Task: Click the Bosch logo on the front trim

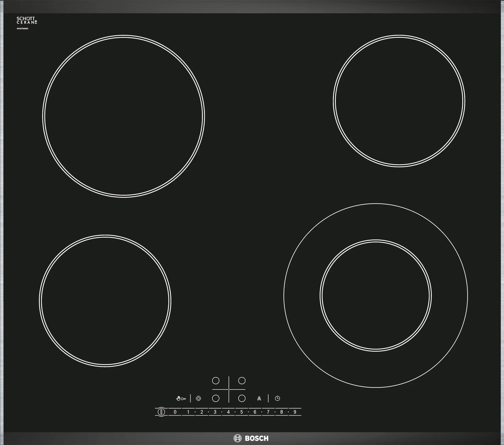Action: [x=251, y=438]
